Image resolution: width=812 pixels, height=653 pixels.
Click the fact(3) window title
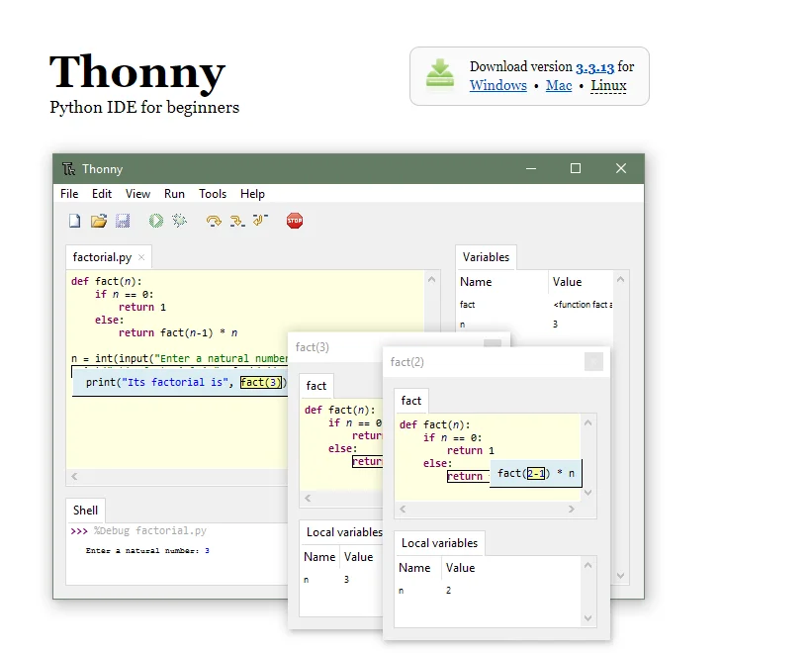click(313, 347)
